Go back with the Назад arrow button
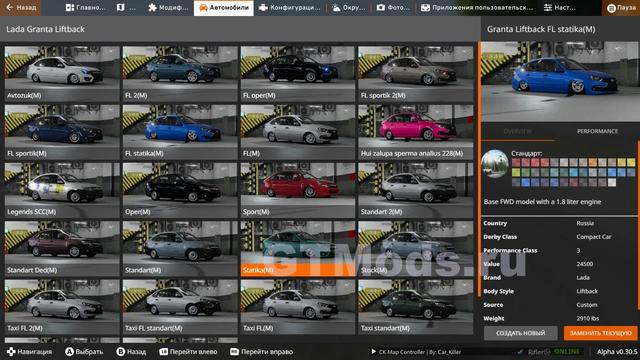Screen dimensions: 640x360 20,7
